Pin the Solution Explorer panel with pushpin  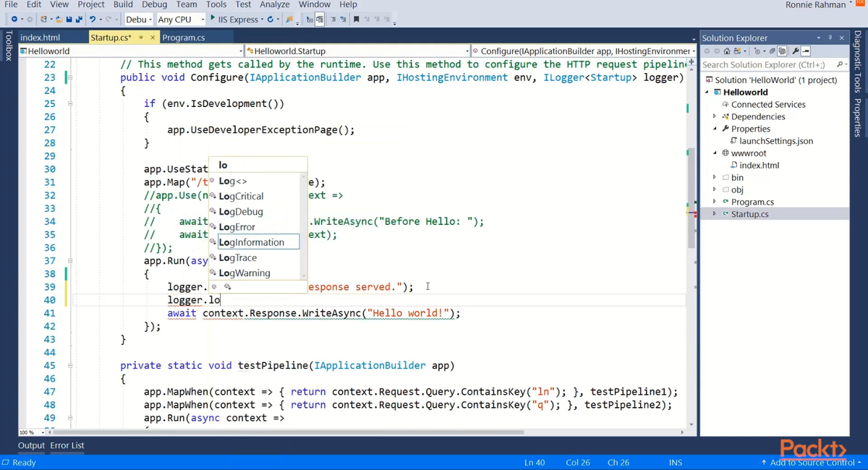(x=830, y=38)
